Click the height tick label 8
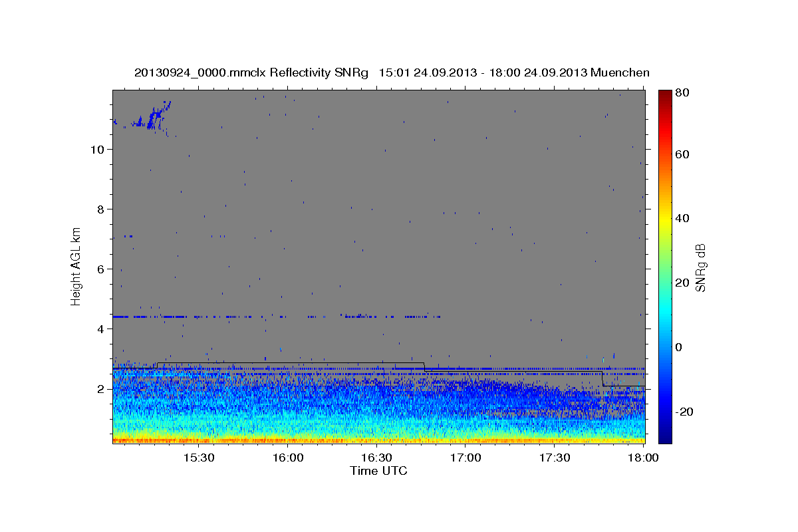798x532 pixels. pyautogui.click(x=101, y=209)
